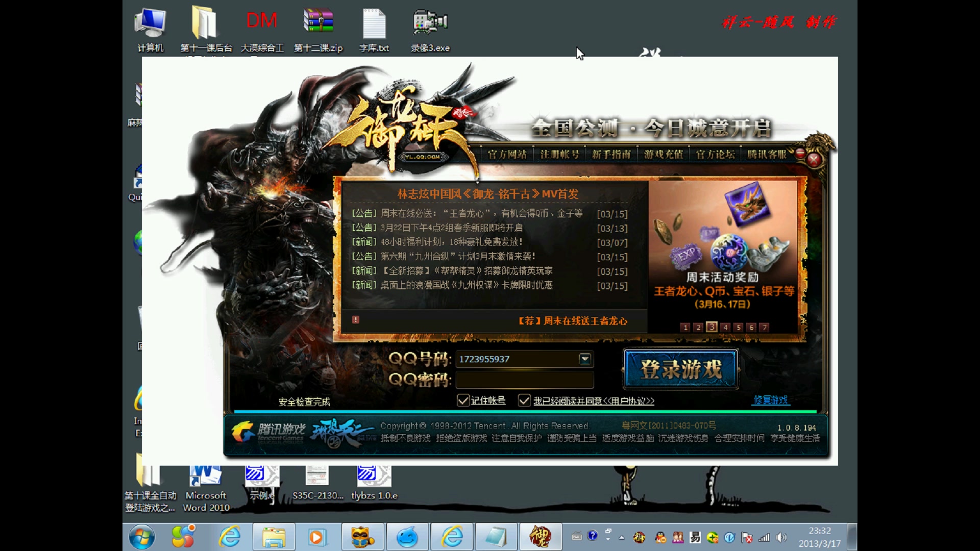
Task: Toggle the 记住帐号 checkbox
Action: pyautogui.click(x=463, y=400)
